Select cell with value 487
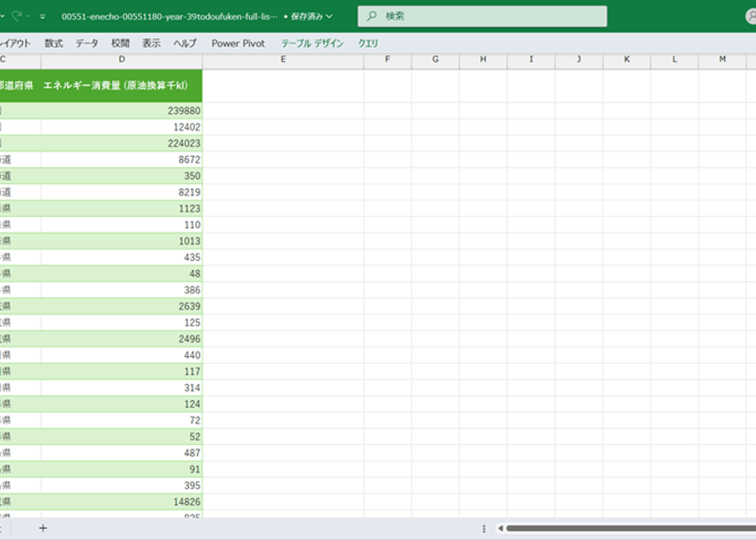 click(121, 453)
